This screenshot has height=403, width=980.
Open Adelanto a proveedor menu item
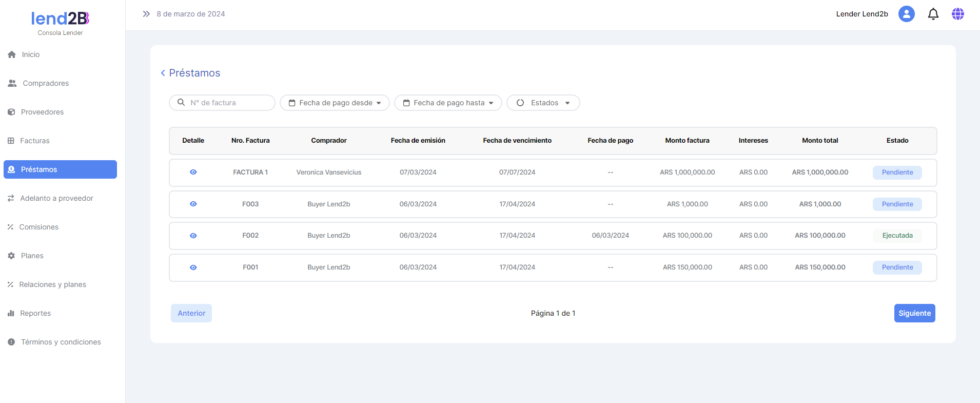click(x=56, y=198)
